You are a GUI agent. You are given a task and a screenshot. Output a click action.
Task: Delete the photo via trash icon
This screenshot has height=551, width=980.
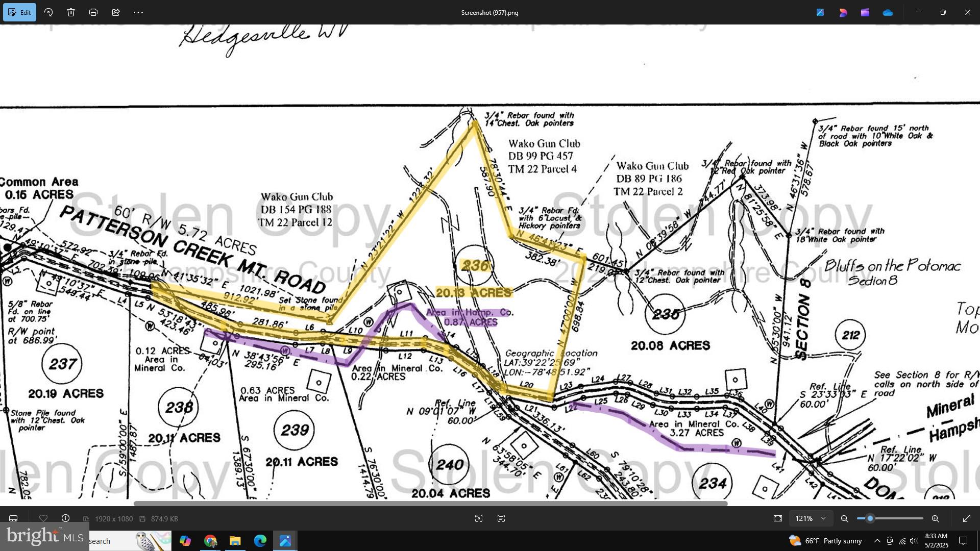click(71, 12)
